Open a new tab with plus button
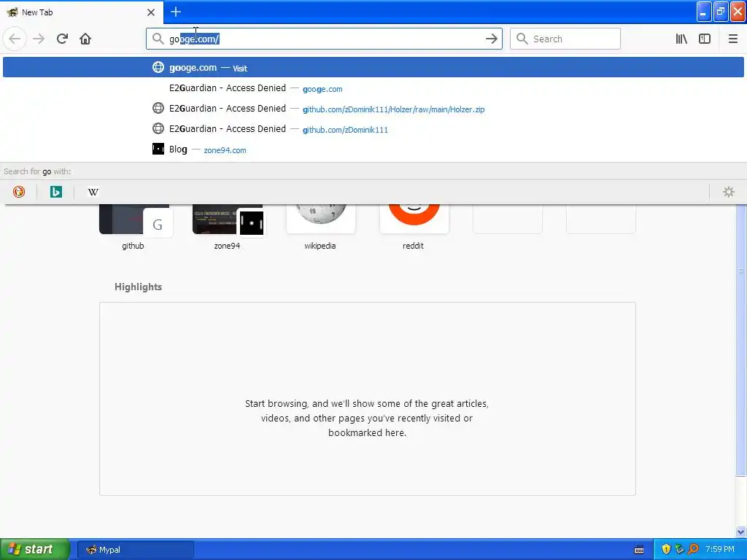This screenshot has height=560, width=747. [176, 12]
